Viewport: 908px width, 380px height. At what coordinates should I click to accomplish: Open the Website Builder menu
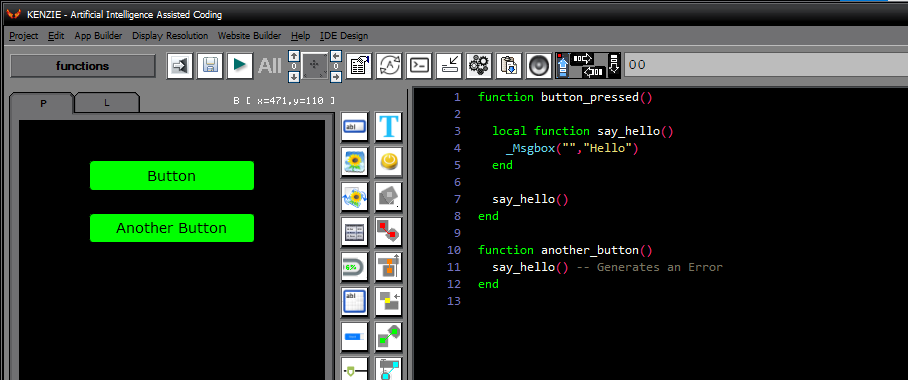pyautogui.click(x=250, y=36)
